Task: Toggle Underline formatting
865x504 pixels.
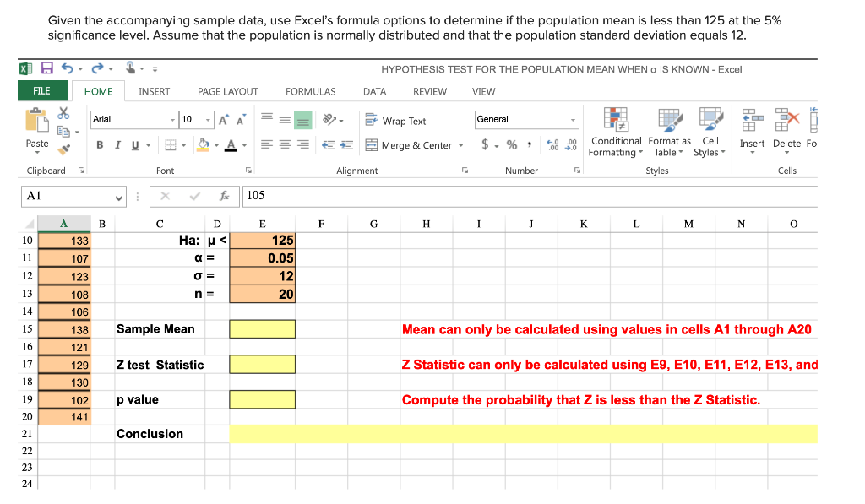Action: coord(135,145)
